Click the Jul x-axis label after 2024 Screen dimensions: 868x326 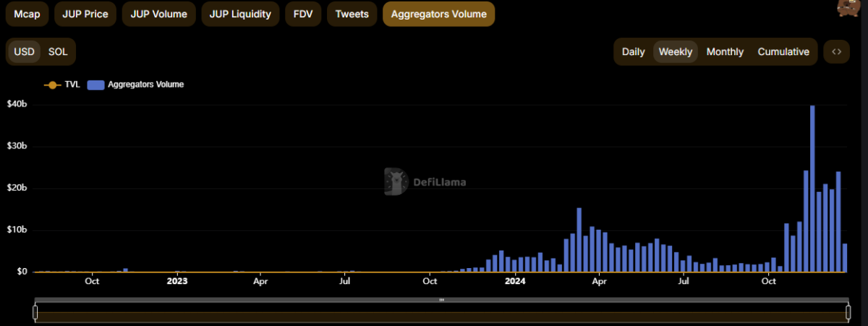point(684,281)
